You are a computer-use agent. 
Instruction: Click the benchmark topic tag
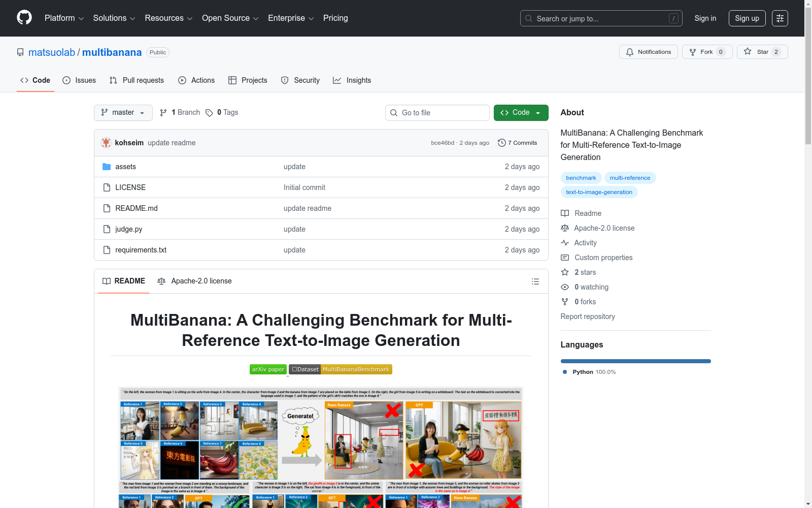point(581,178)
